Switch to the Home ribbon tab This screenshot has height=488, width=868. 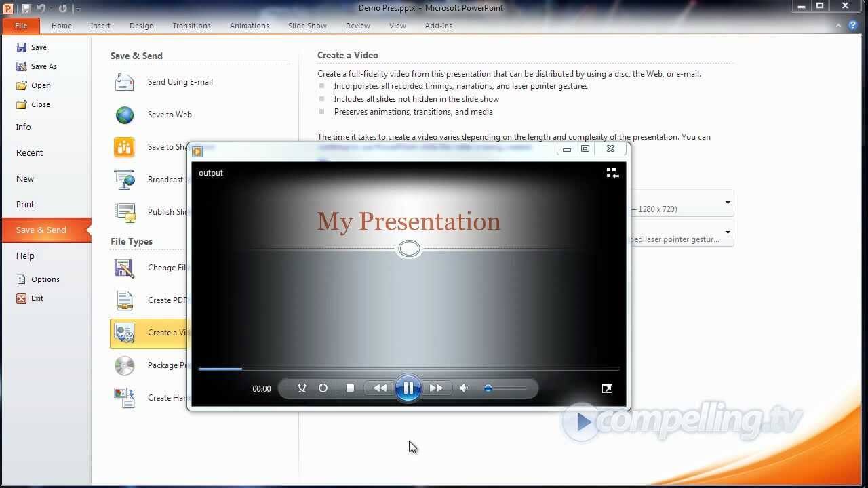tap(62, 26)
